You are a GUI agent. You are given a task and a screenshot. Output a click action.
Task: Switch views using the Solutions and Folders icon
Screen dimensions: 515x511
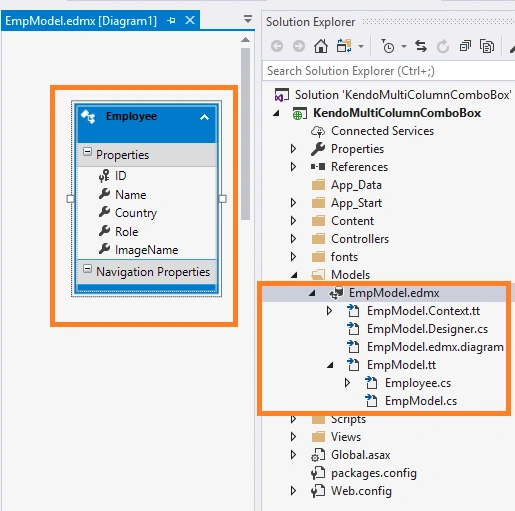tap(344, 46)
